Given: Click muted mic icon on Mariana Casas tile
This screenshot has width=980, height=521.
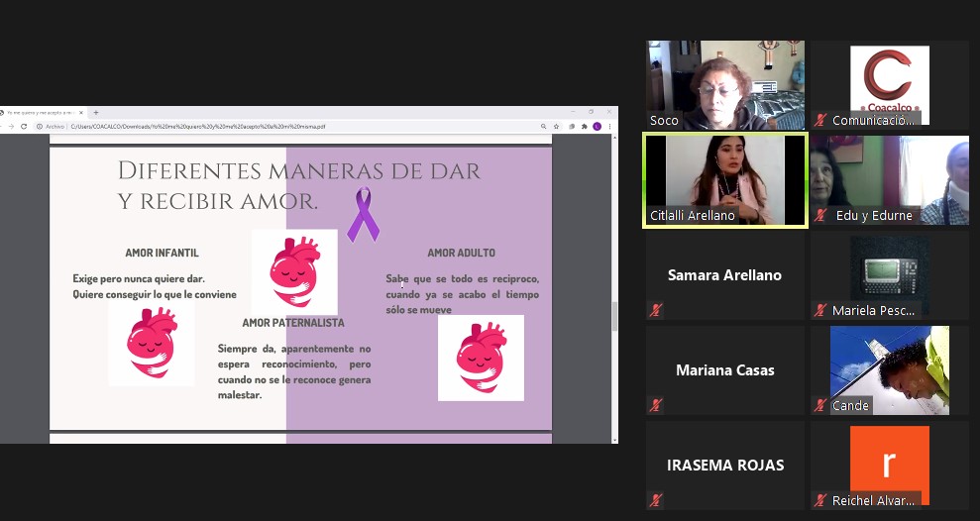Looking at the screenshot, I should pos(655,405).
